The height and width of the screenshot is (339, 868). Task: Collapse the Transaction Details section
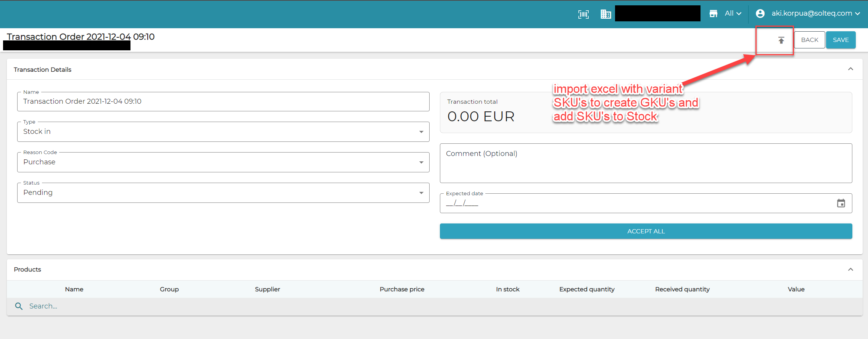pos(850,69)
